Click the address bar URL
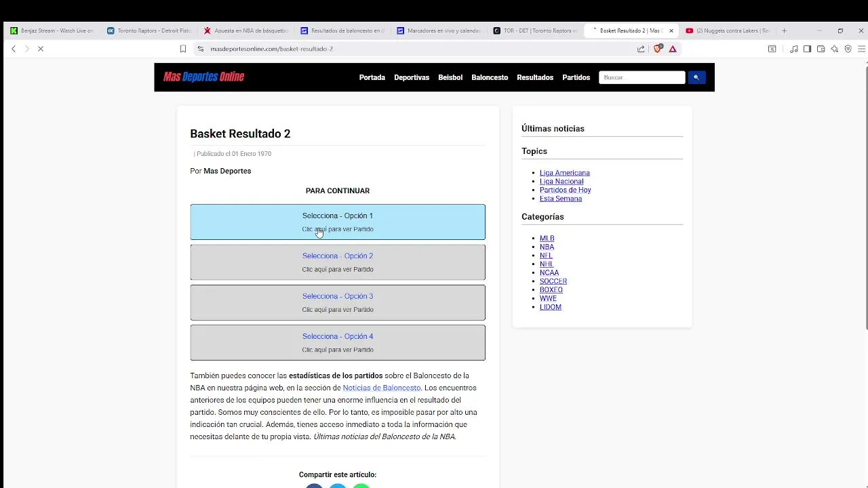868x488 pixels. (x=271, y=49)
